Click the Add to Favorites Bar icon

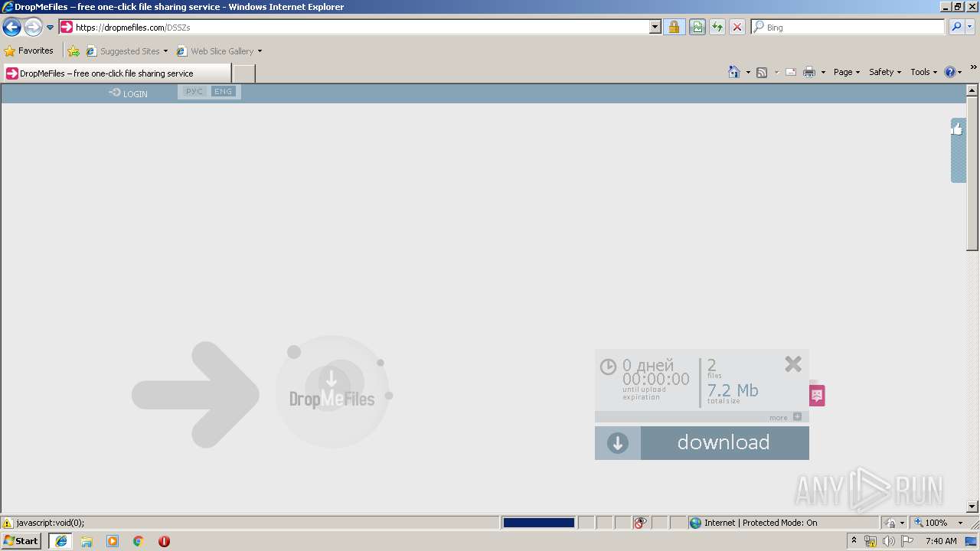[x=73, y=51]
